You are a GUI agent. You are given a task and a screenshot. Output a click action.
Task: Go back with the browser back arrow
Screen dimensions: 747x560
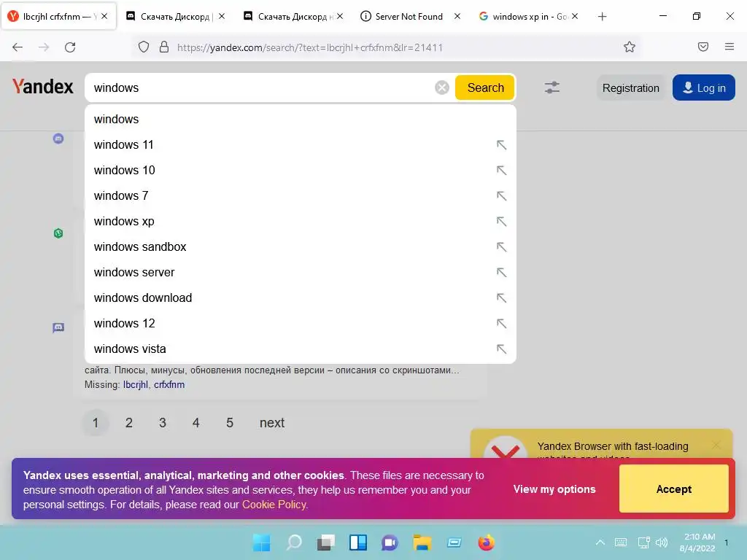18,47
